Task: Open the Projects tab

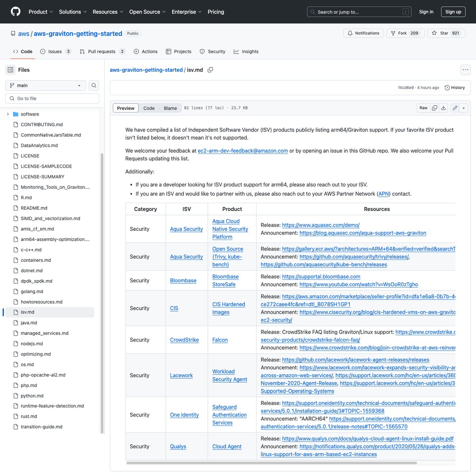Action: [178, 52]
